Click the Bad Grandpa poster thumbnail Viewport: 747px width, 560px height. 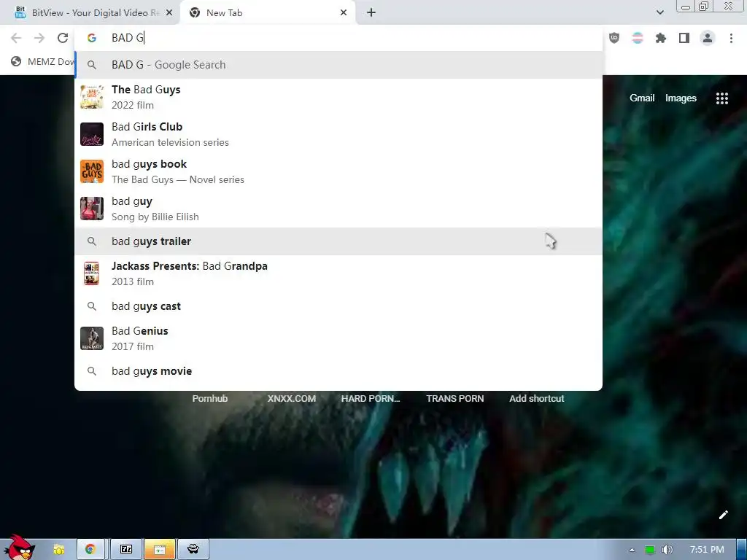[x=91, y=273]
